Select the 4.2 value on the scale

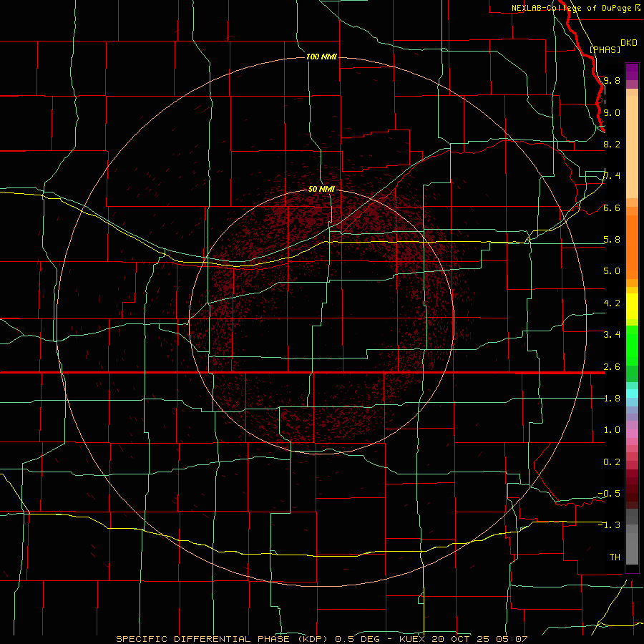pos(612,303)
